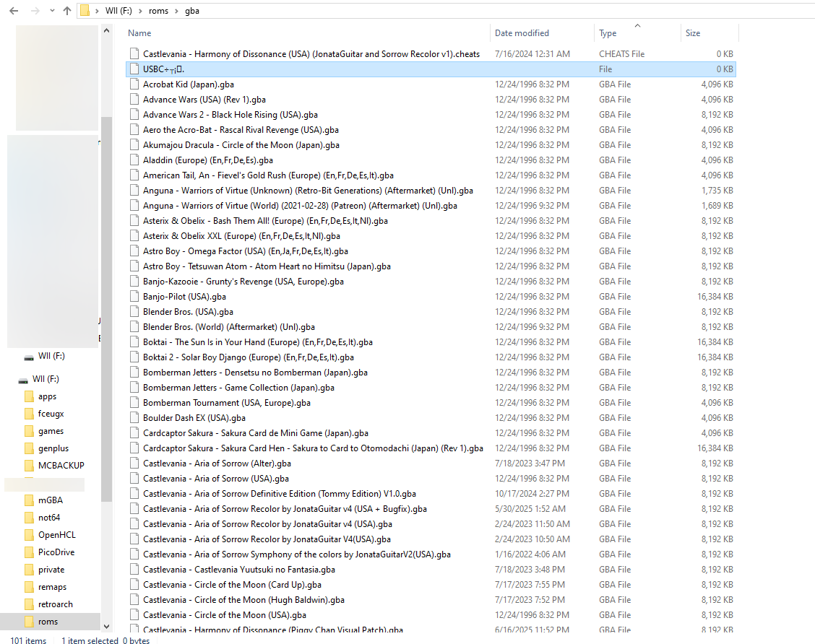Click the address bar folder icon
Image resolution: width=815 pixels, height=644 pixels.
(x=85, y=10)
